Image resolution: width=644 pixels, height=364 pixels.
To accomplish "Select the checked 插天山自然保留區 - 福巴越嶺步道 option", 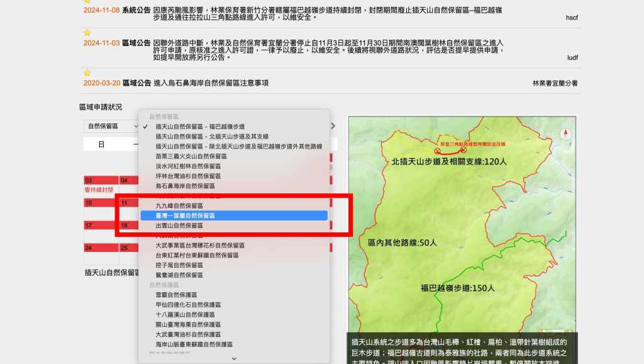I will point(200,127).
